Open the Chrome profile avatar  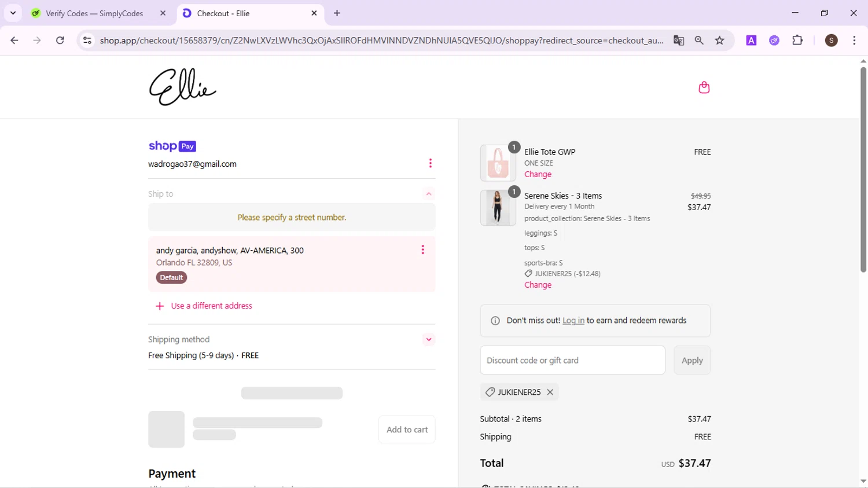pos(832,41)
